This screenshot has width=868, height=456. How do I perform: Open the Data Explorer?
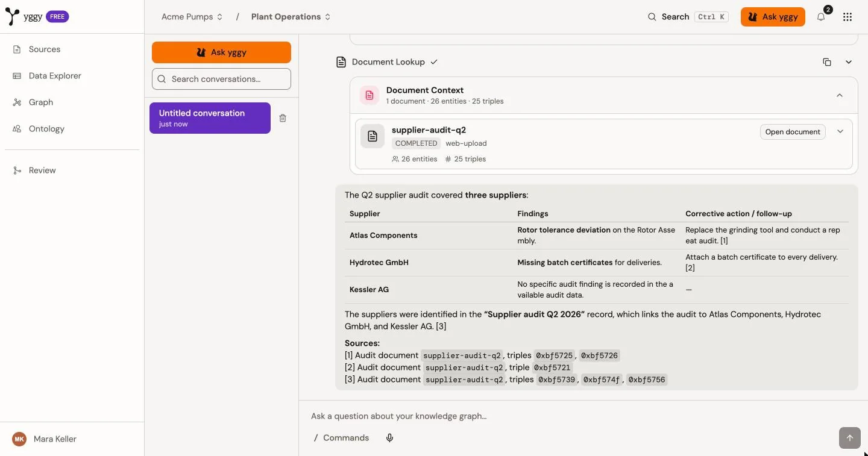pyautogui.click(x=72, y=76)
